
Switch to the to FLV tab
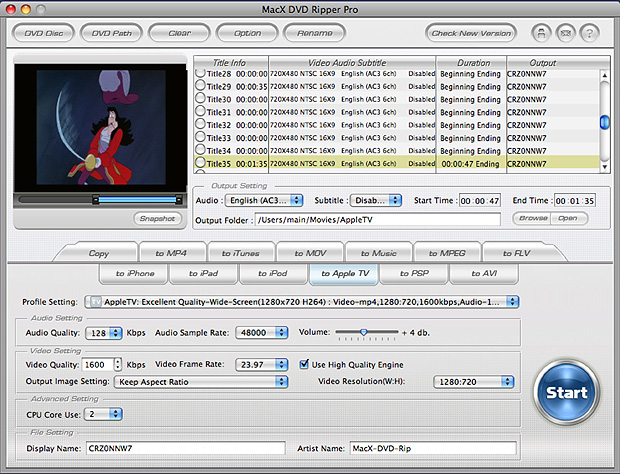click(x=516, y=253)
